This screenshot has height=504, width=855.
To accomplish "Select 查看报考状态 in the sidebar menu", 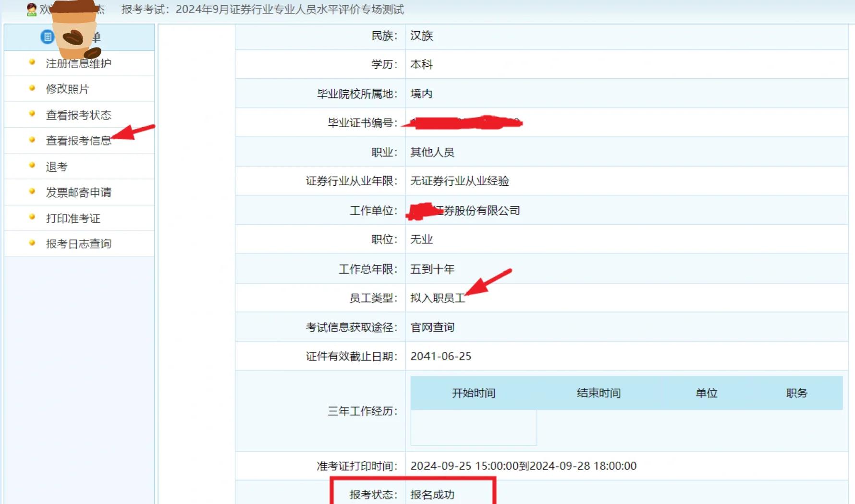I will pos(78,115).
